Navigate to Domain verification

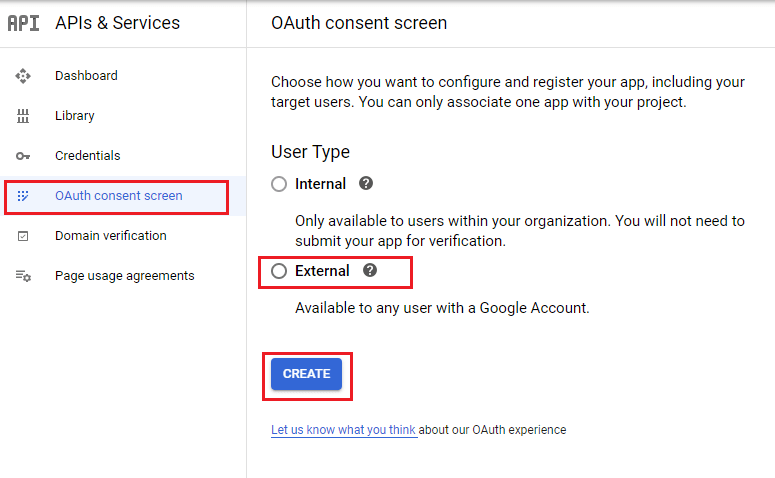(110, 236)
